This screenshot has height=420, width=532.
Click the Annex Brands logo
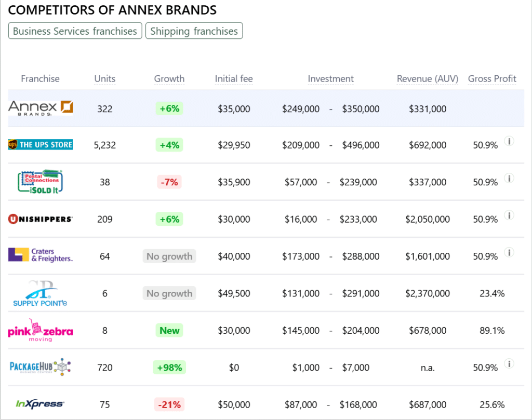41,108
